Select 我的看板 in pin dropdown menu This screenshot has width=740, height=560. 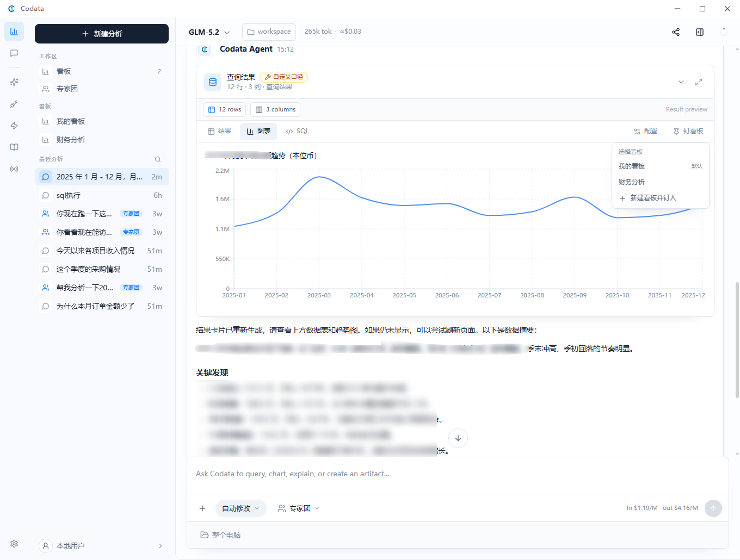660,166
